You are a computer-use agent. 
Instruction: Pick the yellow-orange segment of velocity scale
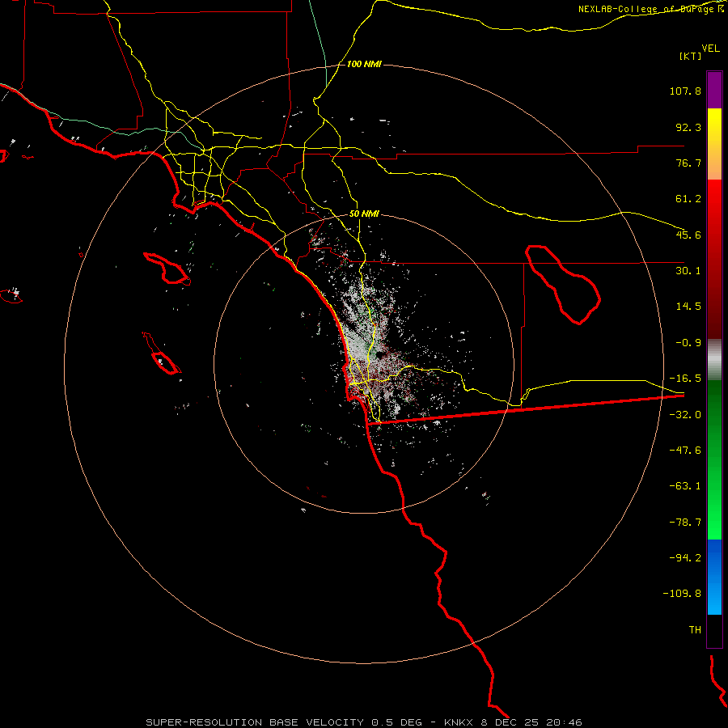point(714,144)
